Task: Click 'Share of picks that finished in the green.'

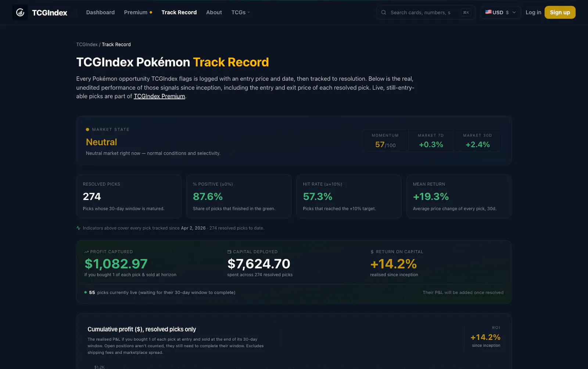Action: pos(234,209)
